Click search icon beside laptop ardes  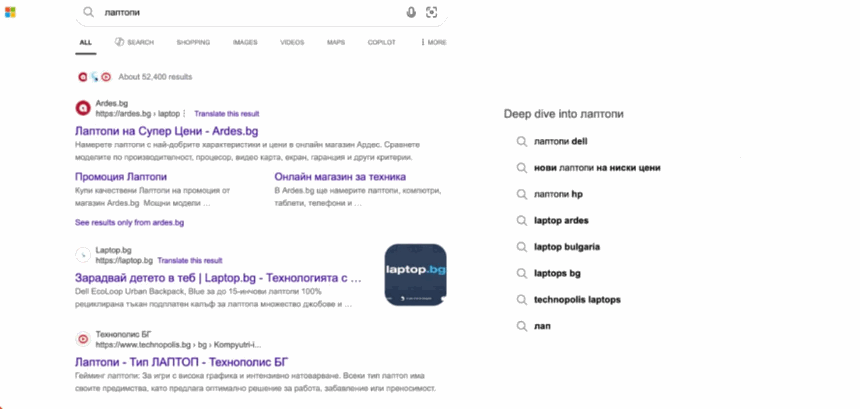point(522,220)
